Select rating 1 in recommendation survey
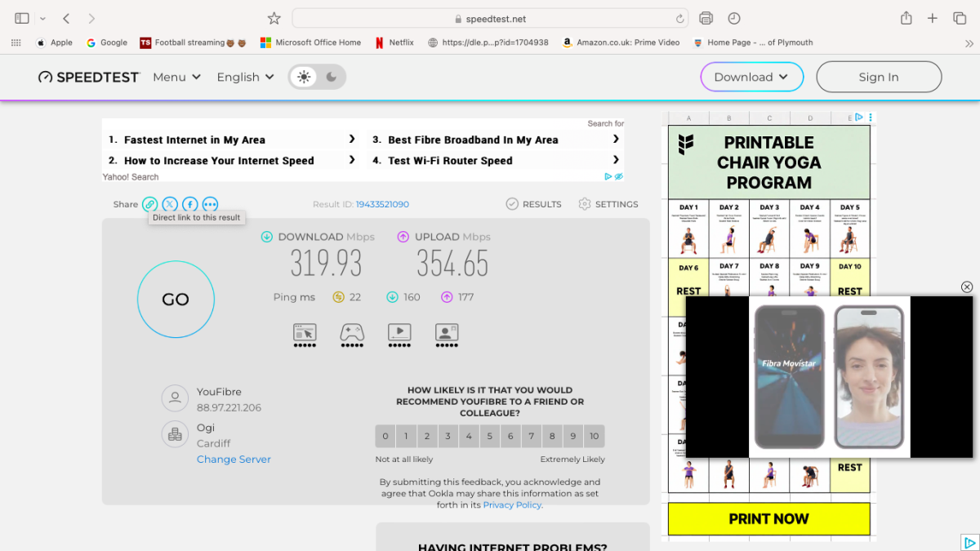 tap(406, 436)
